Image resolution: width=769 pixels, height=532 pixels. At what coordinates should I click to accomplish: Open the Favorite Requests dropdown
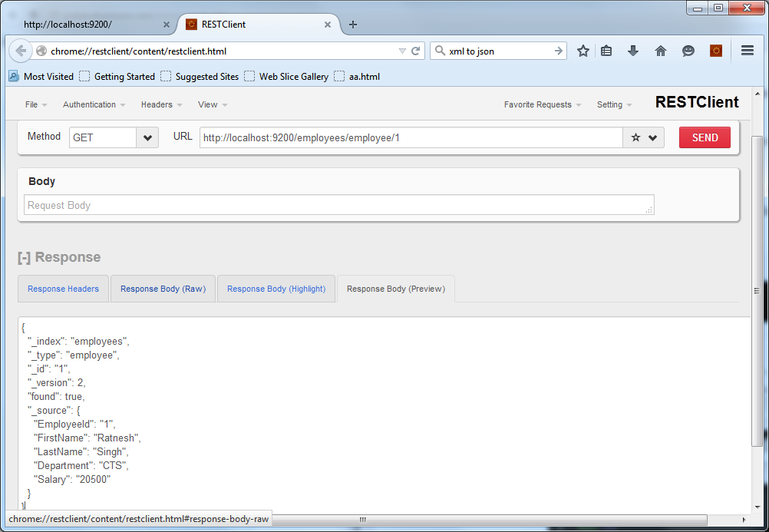tap(543, 104)
